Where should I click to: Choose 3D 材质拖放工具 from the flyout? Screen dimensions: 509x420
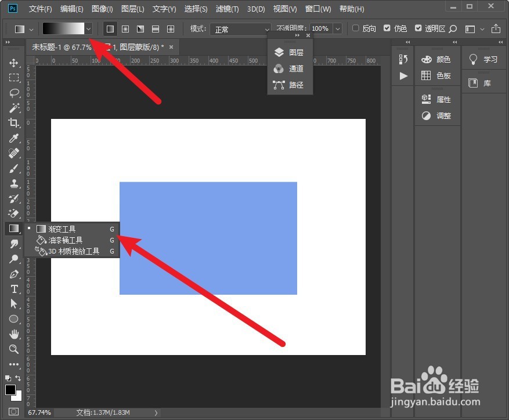[x=72, y=251]
